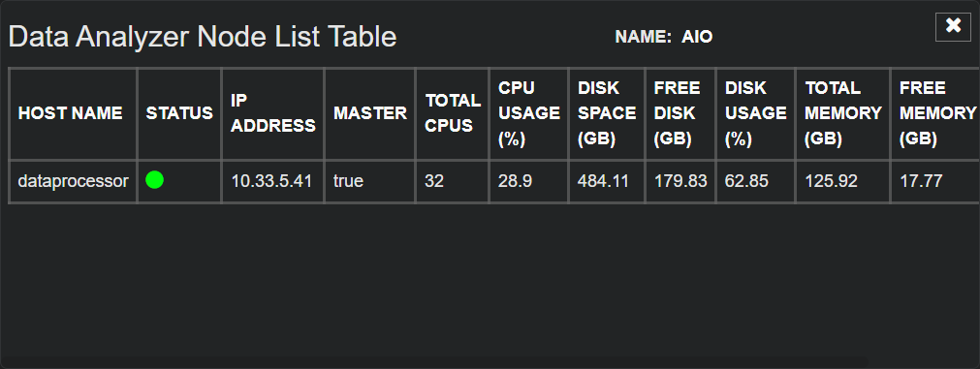Select the IP ADDRESS column header
The height and width of the screenshot is (369, 980).
click(x=273, y=113)
